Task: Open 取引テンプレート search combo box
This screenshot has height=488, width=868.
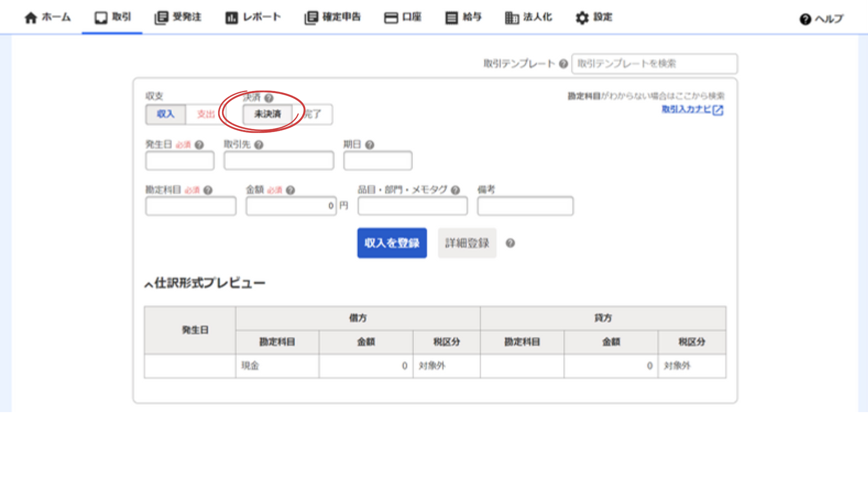Action: click(654, 64)
